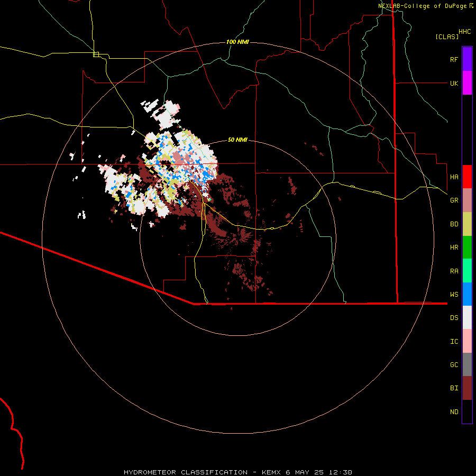476x476 pixels.
Task: Click the 'RA' legend label
Action: [x=454, y=271]
